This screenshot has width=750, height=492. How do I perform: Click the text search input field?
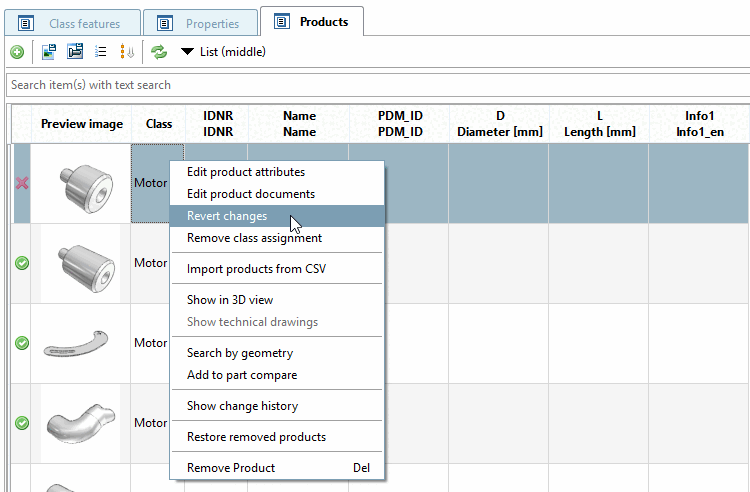point(375,85)
